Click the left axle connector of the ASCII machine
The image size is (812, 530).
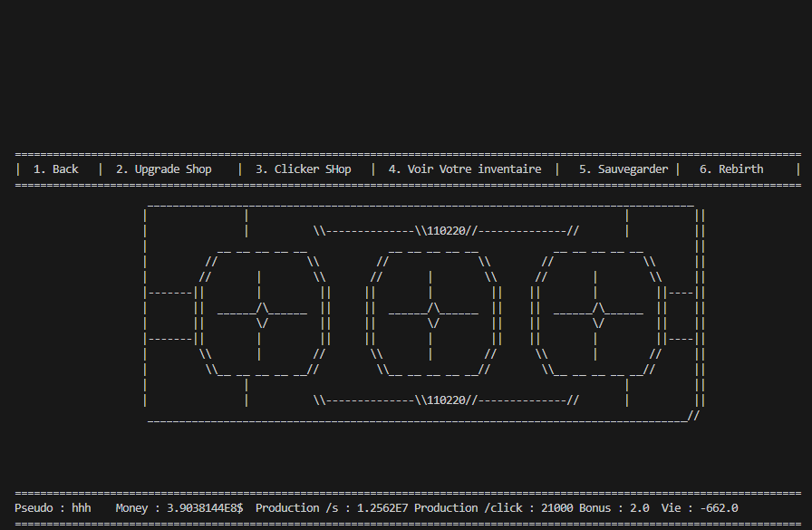click(x=169, y=315)
